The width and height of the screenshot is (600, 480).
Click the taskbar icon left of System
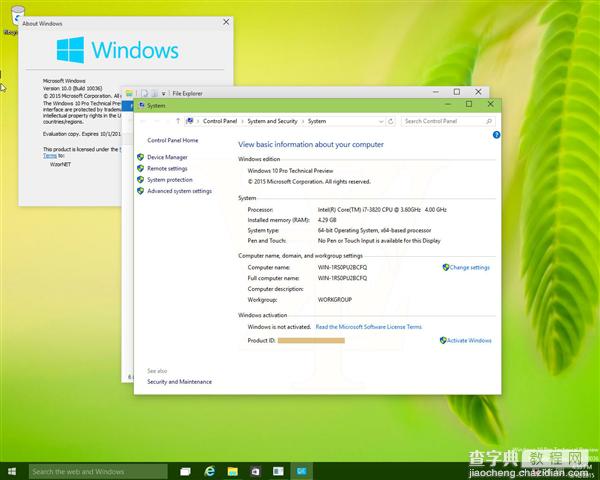click(x=278, y=471)
